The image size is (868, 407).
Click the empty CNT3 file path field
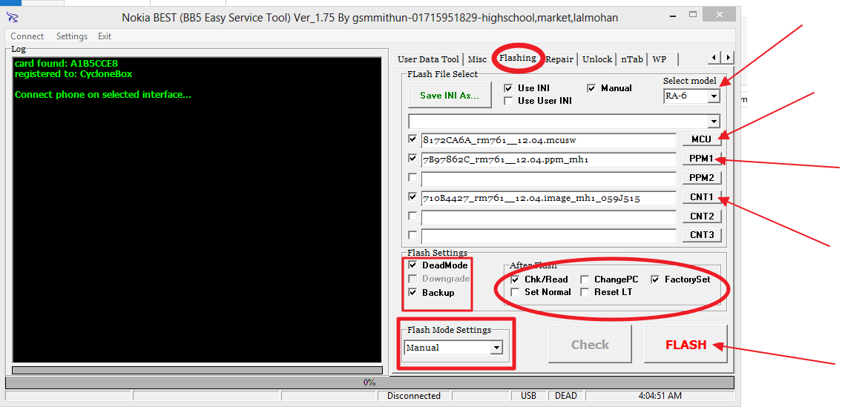548,236
